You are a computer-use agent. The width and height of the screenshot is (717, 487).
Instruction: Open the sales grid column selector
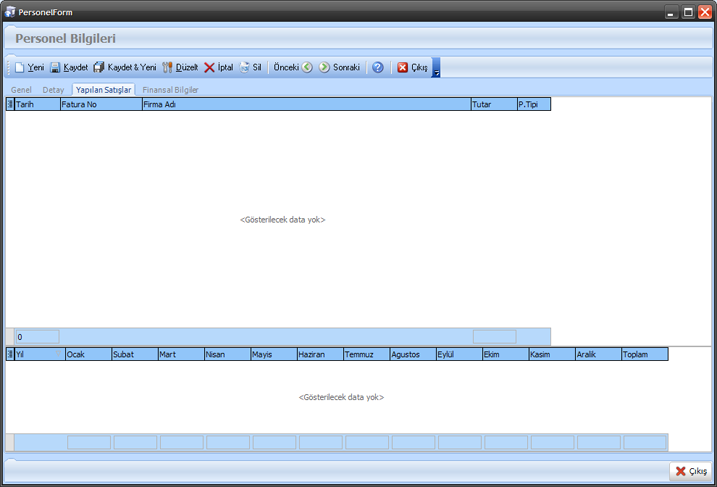(x=10, y=104)
